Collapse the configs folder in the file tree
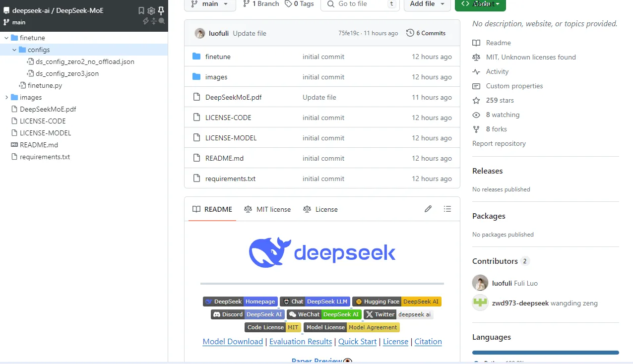Image resolution: width=633 pixels, height=364 pixels. pyautogui.click(x=14, y=50)
